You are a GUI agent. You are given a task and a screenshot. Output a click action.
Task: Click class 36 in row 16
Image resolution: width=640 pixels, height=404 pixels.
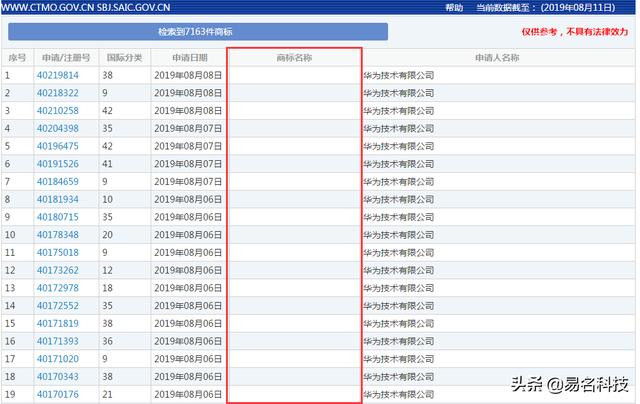(x=107, y=342)
